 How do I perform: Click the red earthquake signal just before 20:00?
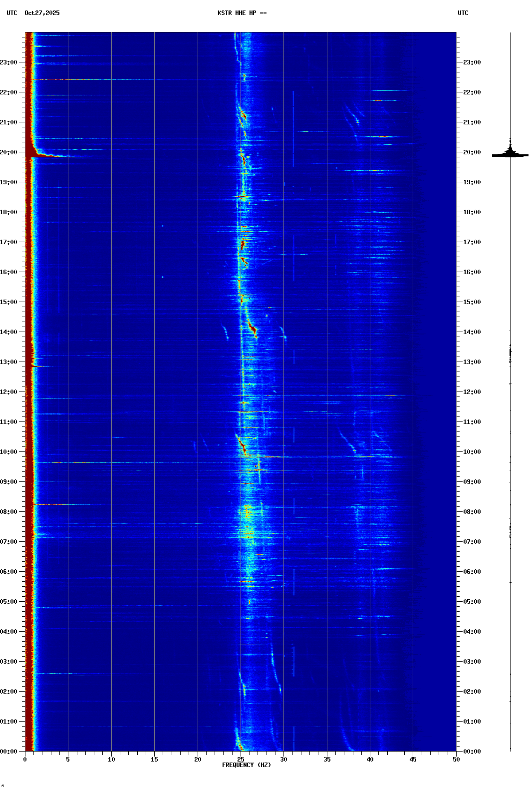(45, 156)
